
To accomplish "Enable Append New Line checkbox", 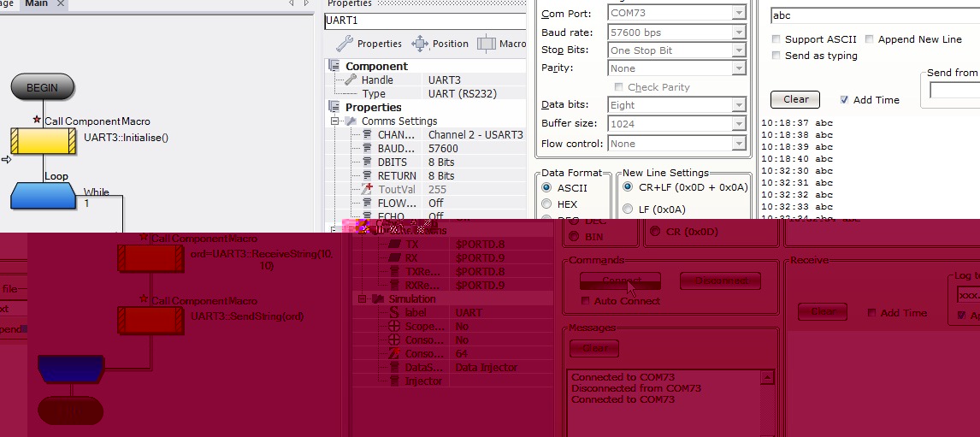I will [x=870, y=38].
